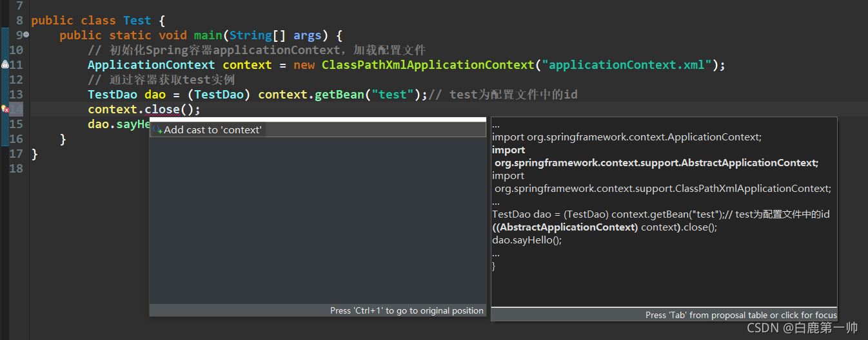
Task: Click the public keyword on line 8
Action: 52,21
